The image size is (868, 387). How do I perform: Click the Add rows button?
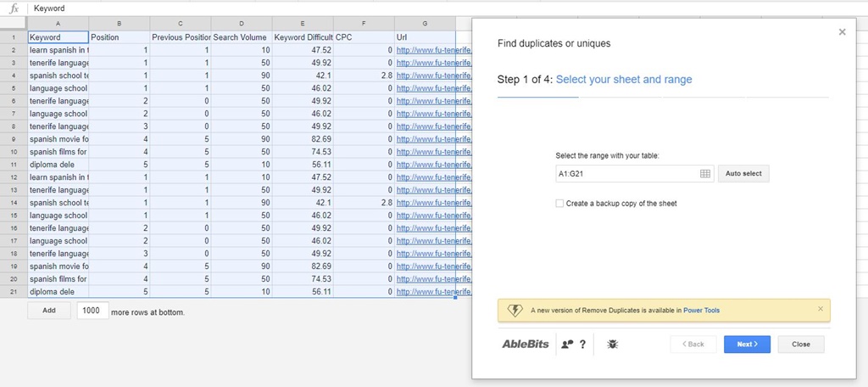coord(49,311)
